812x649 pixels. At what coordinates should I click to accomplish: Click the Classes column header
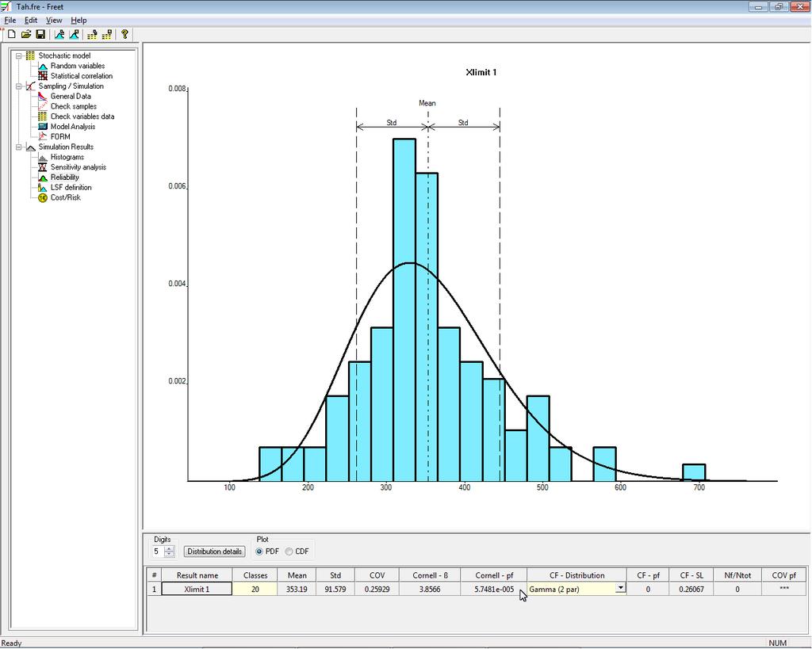pyautogui.click(x=255, y=575)
